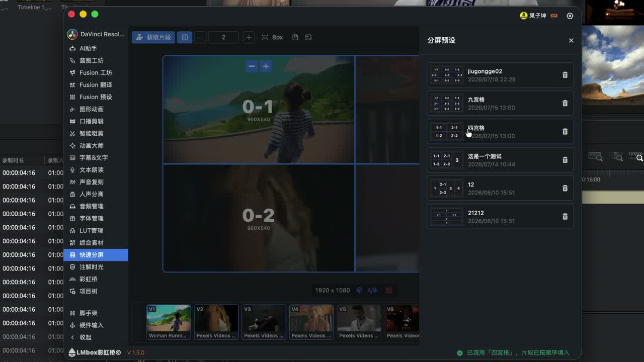Open 字幕&文字 module

96,157
